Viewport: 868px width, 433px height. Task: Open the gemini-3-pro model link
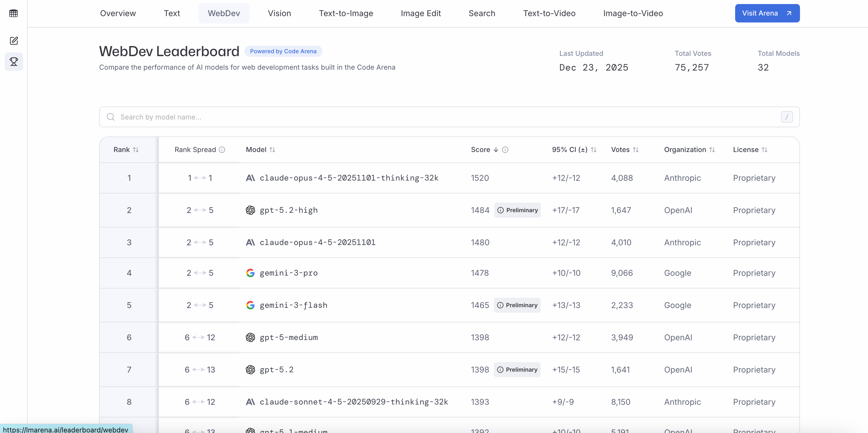288,273
